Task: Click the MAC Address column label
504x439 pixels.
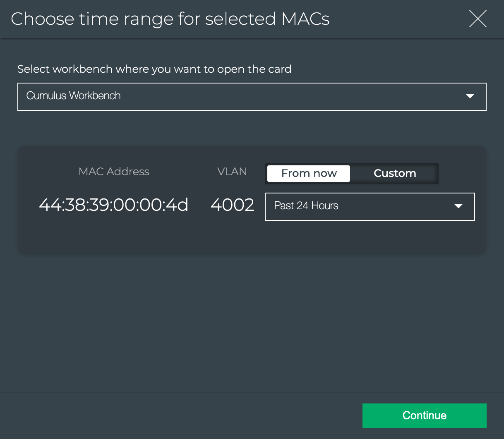Action: [114, 172]
